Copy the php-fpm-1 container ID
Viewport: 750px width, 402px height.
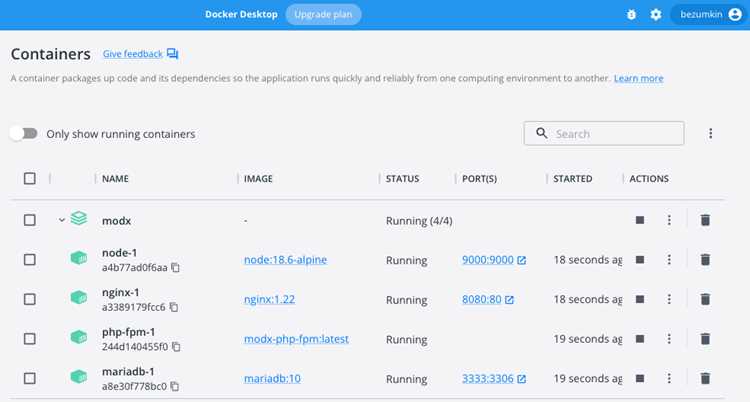click(176, 346)
